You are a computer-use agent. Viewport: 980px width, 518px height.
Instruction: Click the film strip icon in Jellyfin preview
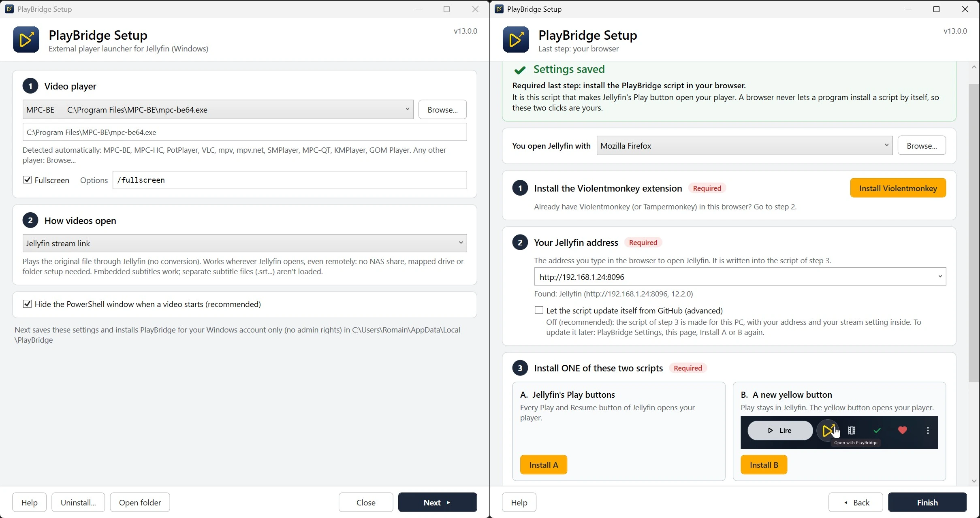point(852,431)
